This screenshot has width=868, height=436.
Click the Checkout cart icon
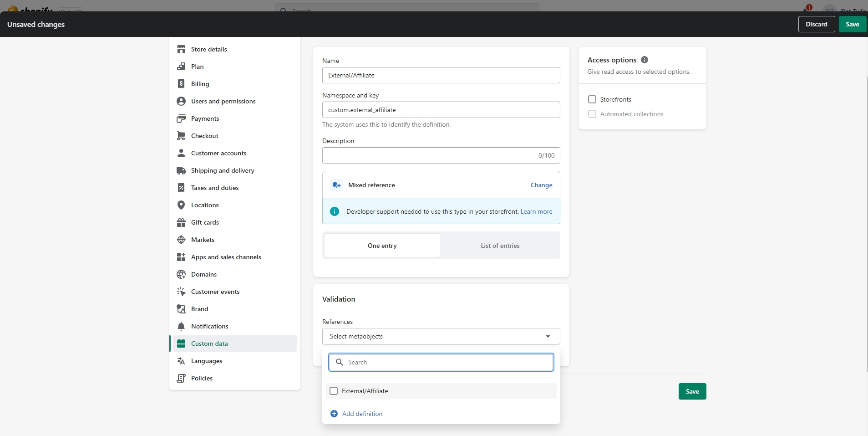181,136
